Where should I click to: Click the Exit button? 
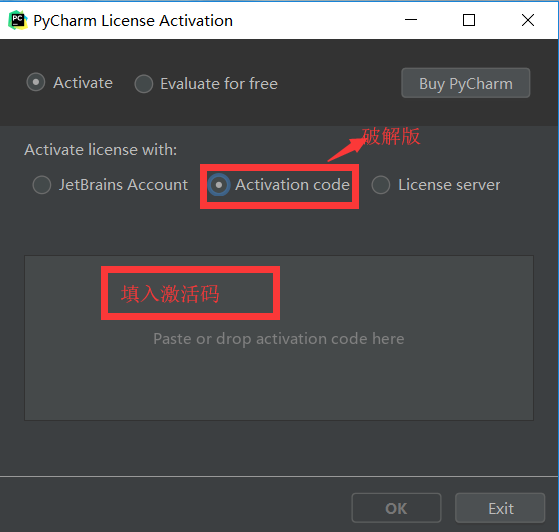point(500,508)
